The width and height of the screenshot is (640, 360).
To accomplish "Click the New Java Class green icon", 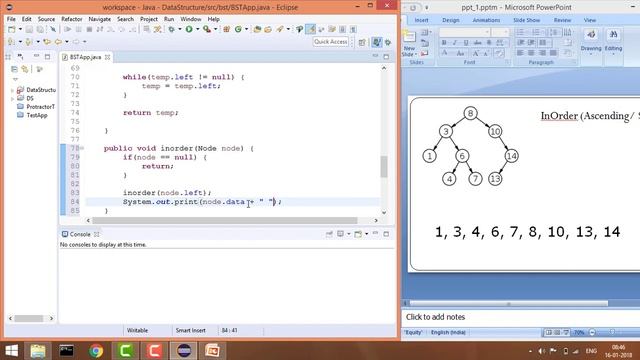I will click(x=238, y=29).
